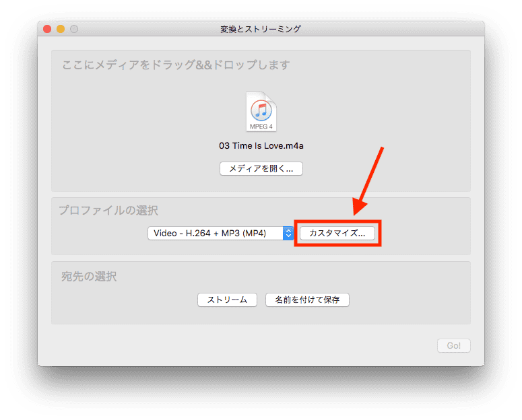Close the 変換とストリーミング window
522x420 pixels.
47,29
